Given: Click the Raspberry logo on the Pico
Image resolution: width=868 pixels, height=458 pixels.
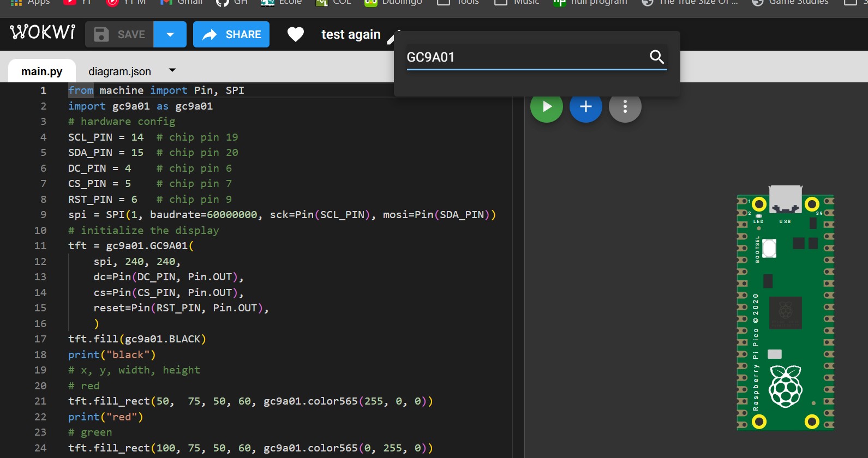Looking at the screenshot, I should point(785,387).
